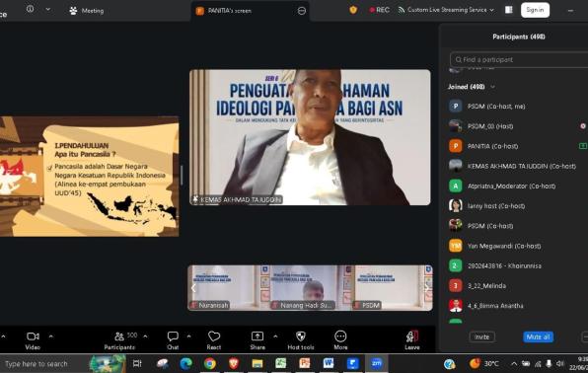This screenshot has width=588, height=373.
Task: Expand the Share options arrow
Action: click(x=275, y=336)
